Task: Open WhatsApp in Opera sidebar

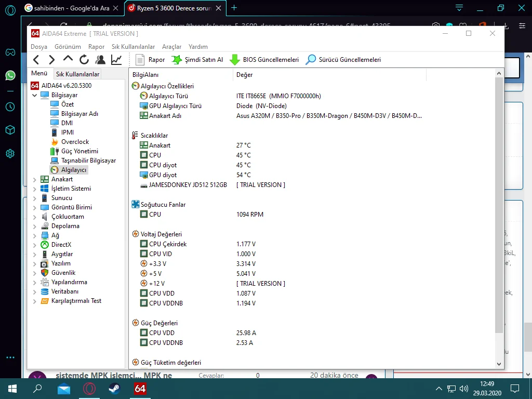Action: click(10, 75)
